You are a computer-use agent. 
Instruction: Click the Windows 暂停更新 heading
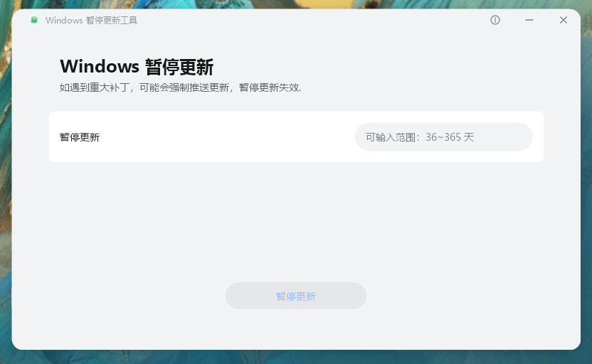[137, 67]
